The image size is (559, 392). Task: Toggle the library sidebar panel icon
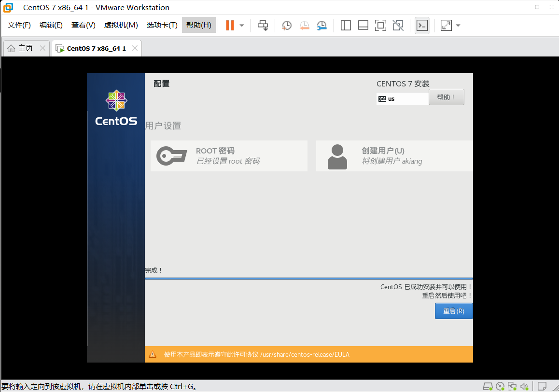click(346, 25)
